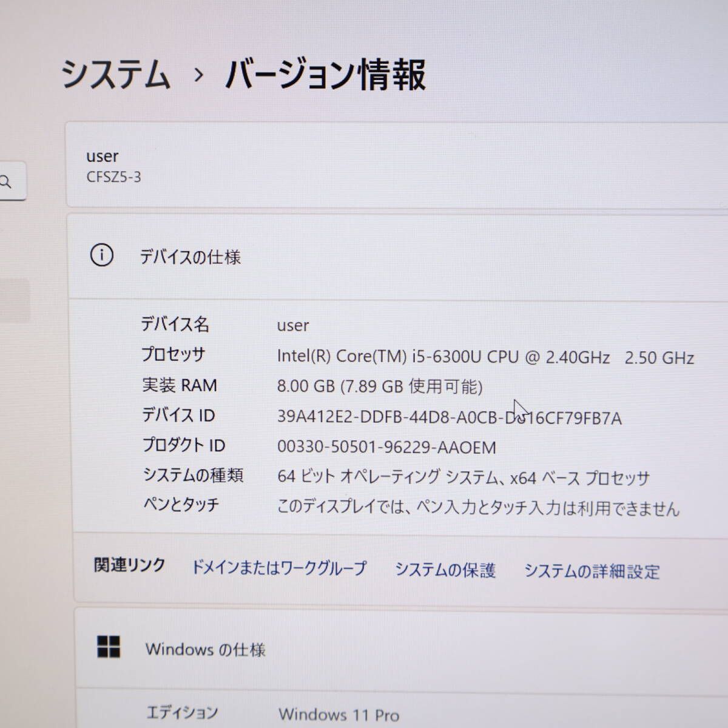Open システムの詳細設定 link
Screen dimensions: 728x728
coord(592,571)
